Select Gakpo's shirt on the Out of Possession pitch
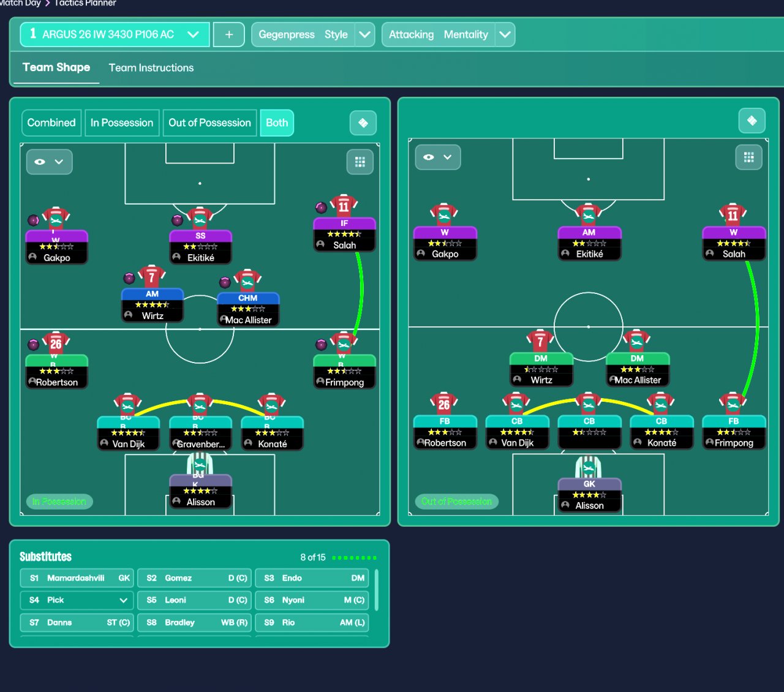 tap(444, 215)
